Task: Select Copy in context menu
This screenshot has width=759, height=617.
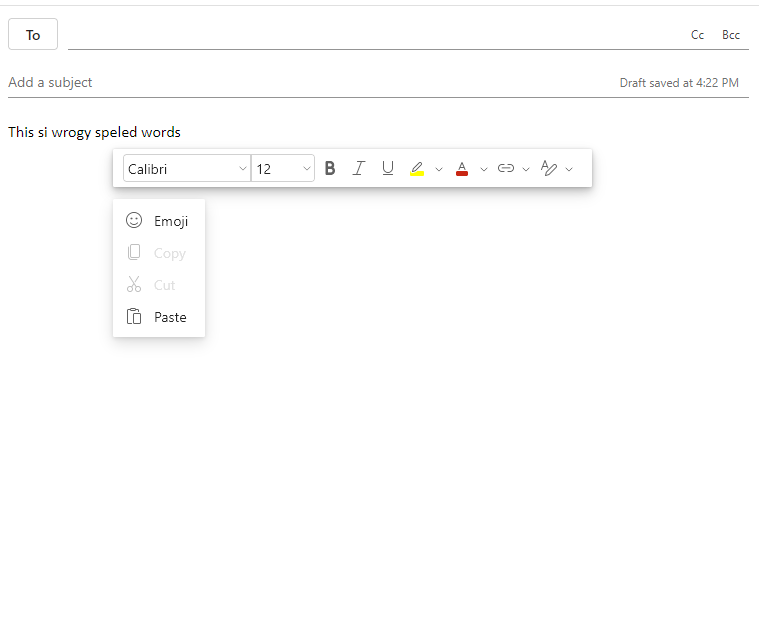Action: (x=159, y=253)
